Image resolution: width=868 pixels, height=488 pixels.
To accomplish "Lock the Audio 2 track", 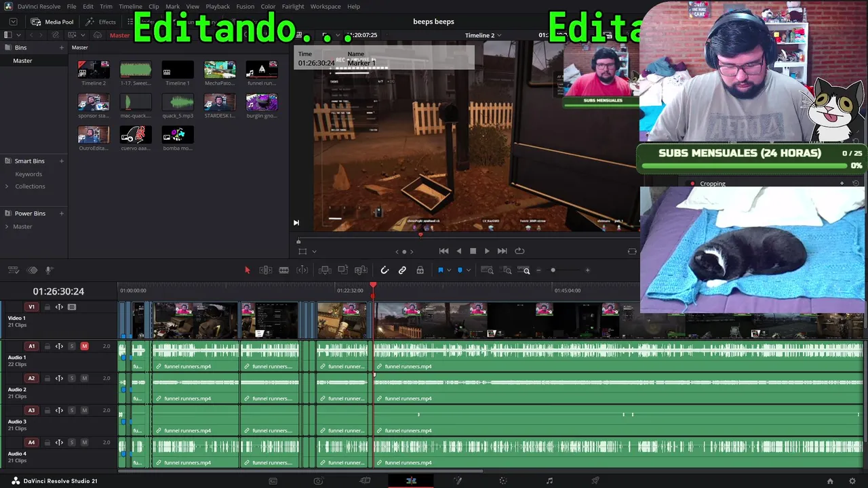I will pyautogui.click(x=47, y=378).
